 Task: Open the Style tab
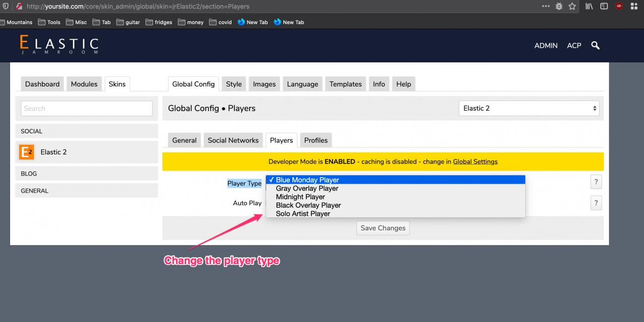pos(234,84)
